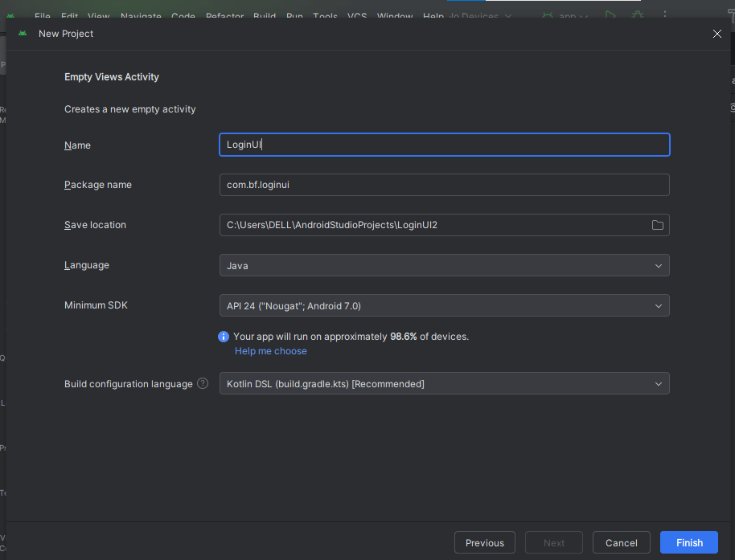Image resolution: width=735 pixels, height=560 pixels.
Task: Click into the Name text field
Action: click(x=444, y=145)
